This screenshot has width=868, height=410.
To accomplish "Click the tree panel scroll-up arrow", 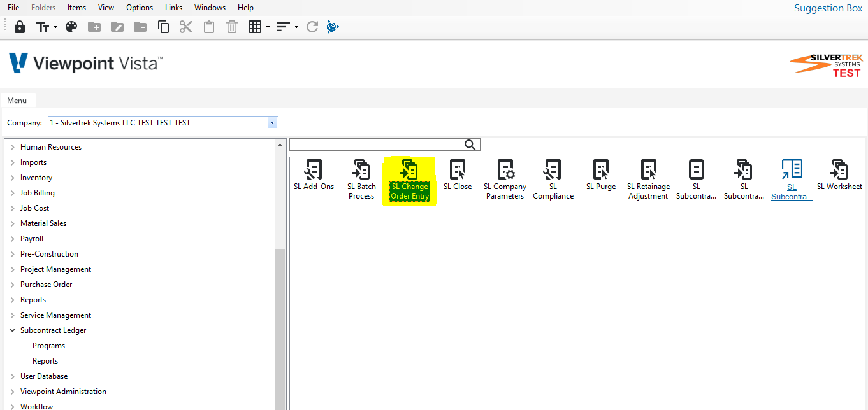I will tap(280, 145).
